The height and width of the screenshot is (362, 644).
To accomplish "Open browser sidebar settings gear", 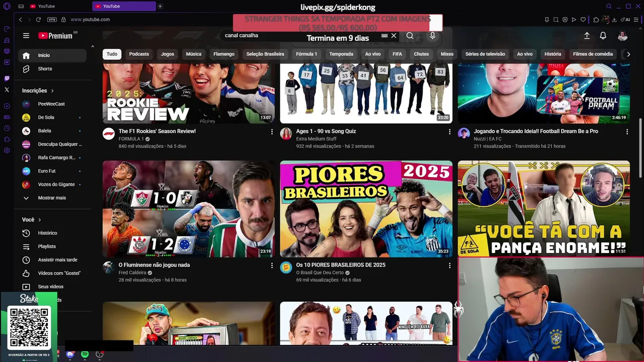I will click(x=7, y=150).
